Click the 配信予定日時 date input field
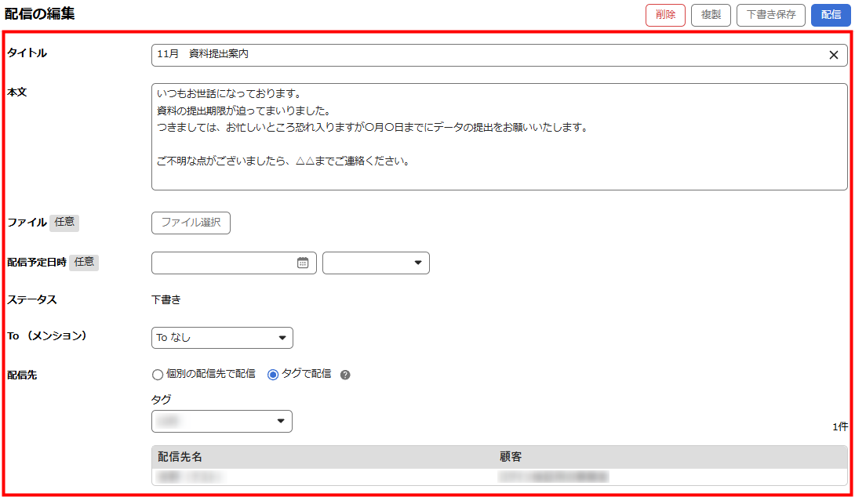This screenshot has width=855, height=504. (x=224, y=263)
